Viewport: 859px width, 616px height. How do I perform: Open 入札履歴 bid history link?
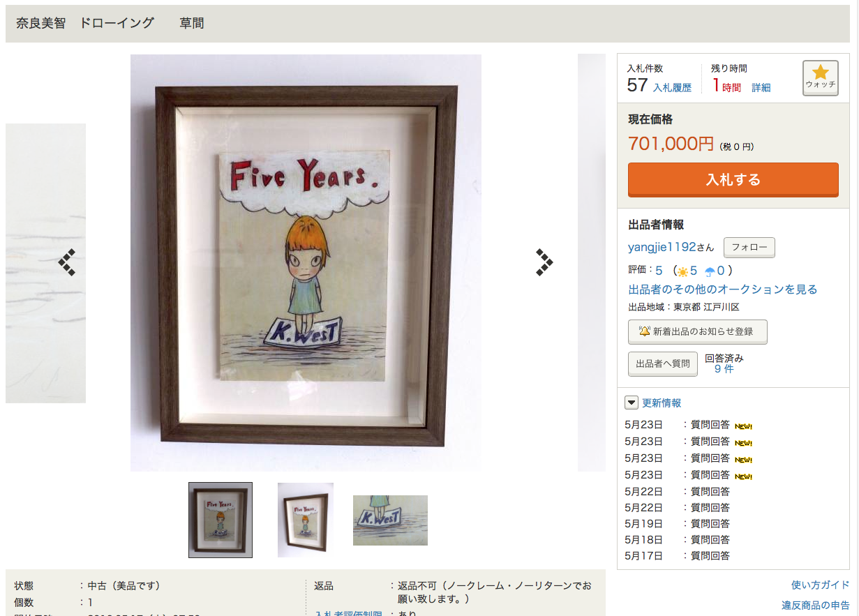(672, 88)
